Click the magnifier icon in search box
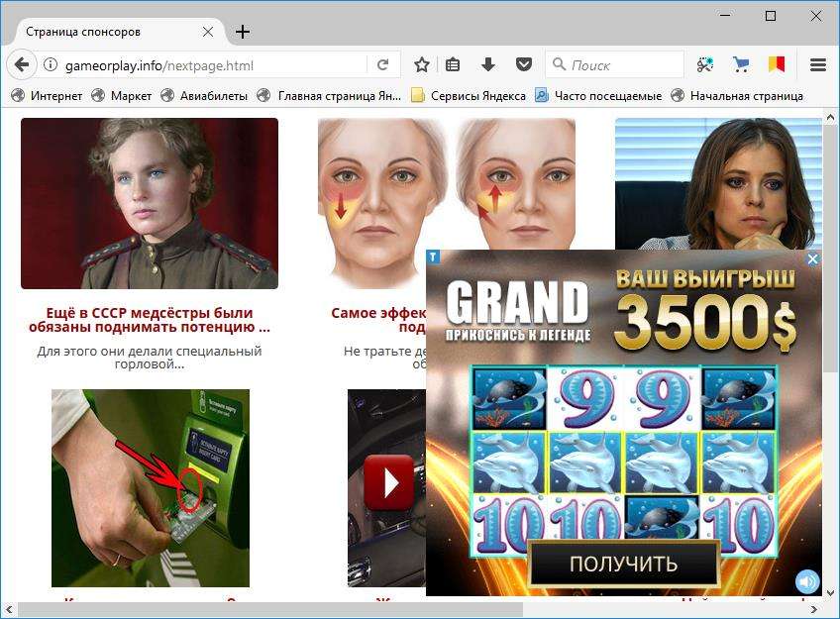Image resolution: width=840 pixels, height=619 pixels. coord(559,64)
